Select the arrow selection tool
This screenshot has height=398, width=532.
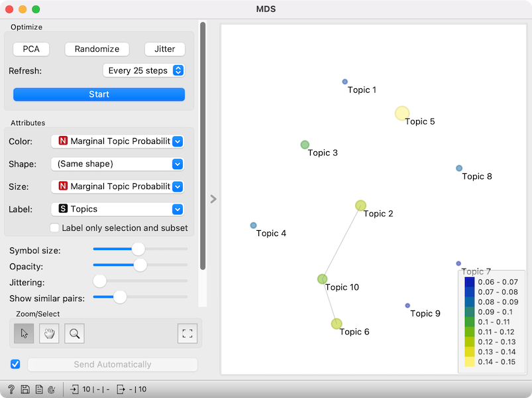coord(24,334)
